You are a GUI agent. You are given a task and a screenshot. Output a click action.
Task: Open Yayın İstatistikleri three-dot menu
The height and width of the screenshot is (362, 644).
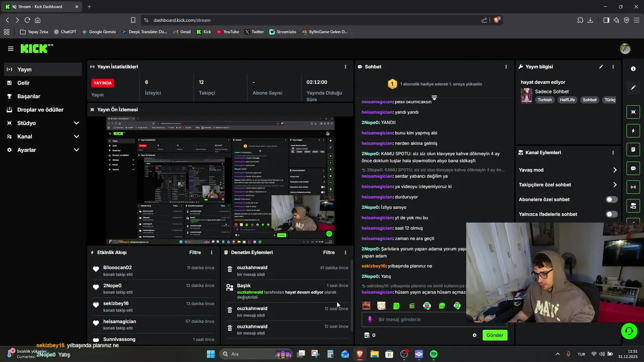[x=345, y=66]
